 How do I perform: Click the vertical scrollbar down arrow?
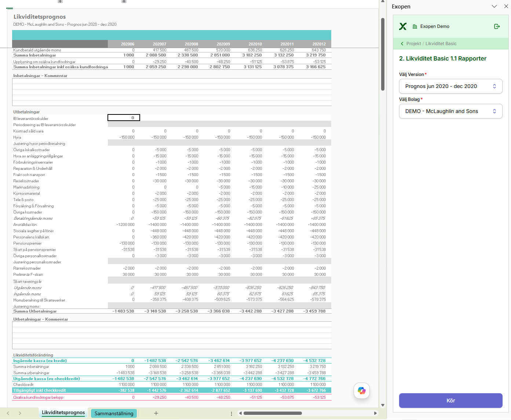click(x=383, y=405)
